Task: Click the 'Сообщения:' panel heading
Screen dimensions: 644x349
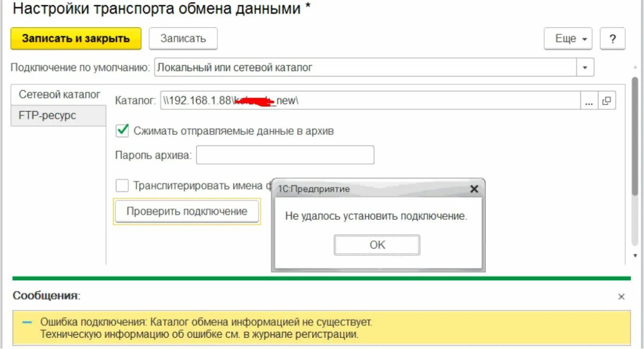Action: click(x=47, y=295)
